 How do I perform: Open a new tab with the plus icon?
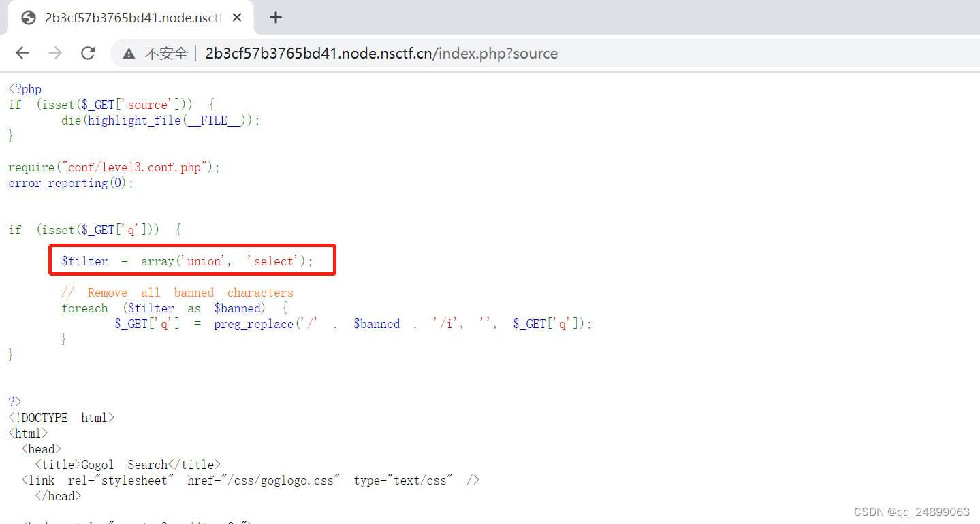pyautogui.click(x=275, y=17)
